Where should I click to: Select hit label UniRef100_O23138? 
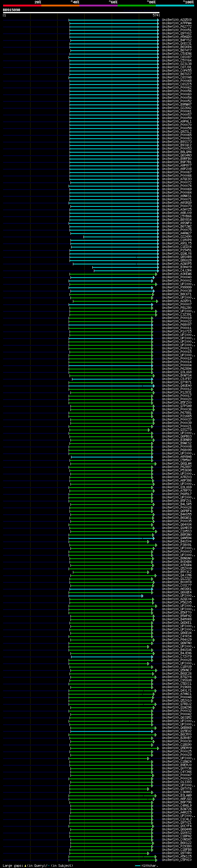coord(177,64)
